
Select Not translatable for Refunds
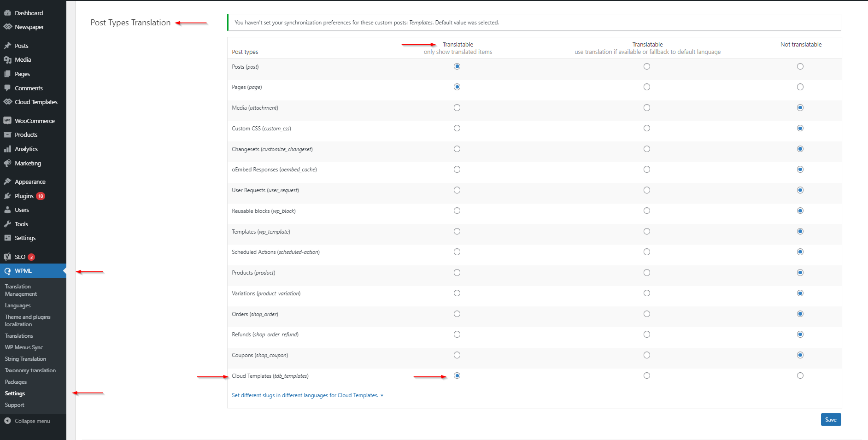tap(800, 334)
